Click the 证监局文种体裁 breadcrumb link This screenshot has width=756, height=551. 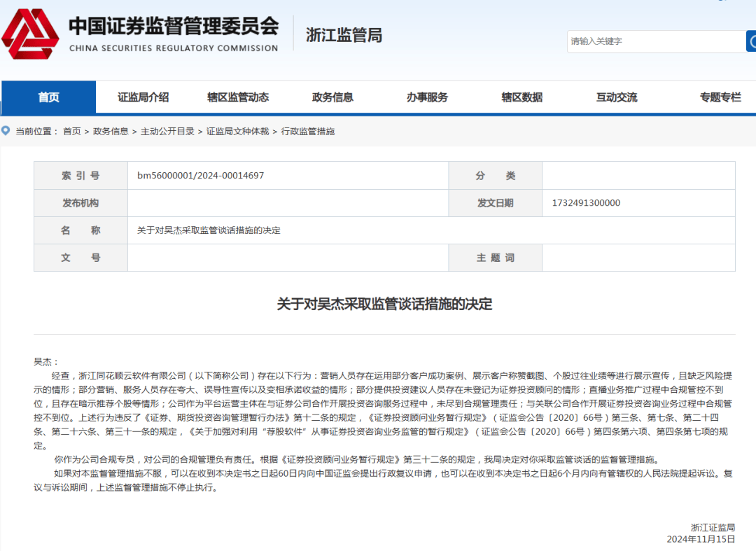pyautogui.click(x=238, y=131)
